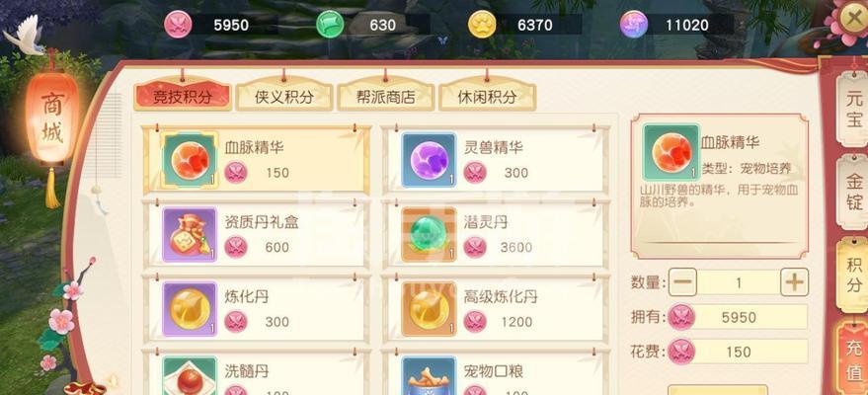
Task: Select the 竞技积分 tab
Action: (183, 97)
